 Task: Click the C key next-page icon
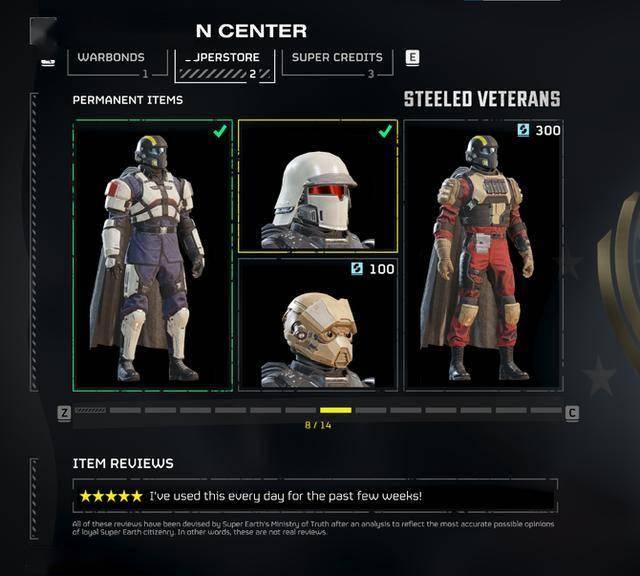[x=572, y=413]
